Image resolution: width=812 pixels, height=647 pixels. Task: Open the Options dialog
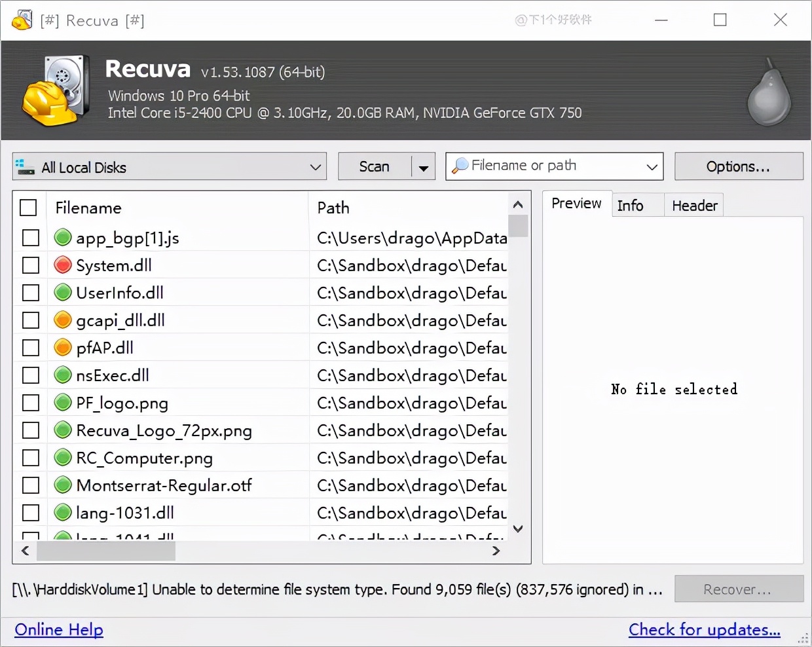(x=738, y=167)
